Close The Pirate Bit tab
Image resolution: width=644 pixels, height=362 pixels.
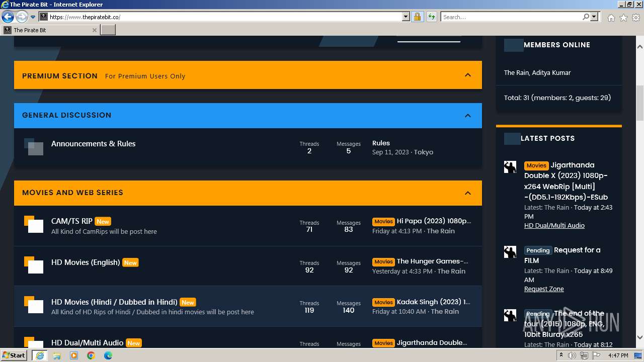coord(94,30)
